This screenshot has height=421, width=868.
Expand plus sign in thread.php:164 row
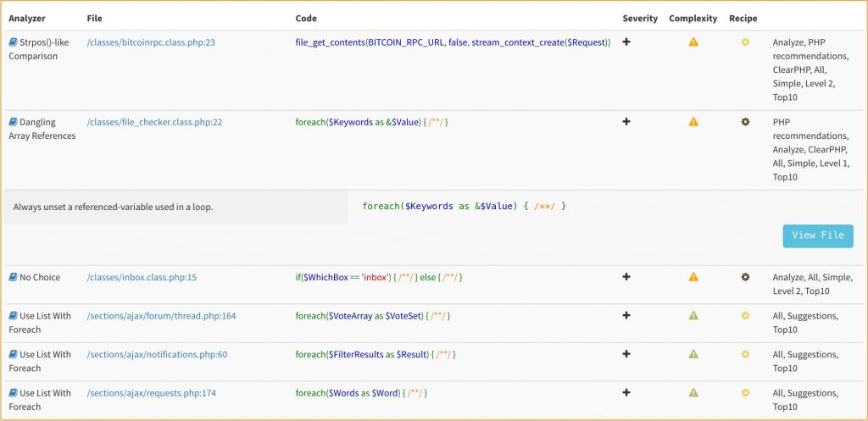click(626, 315)
